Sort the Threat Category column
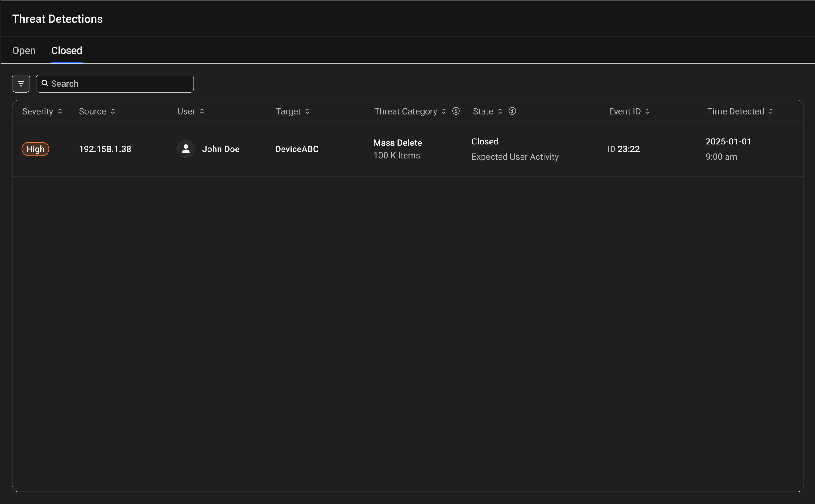The width and height of the screenshot is (815, 504). tap(443, 111)
